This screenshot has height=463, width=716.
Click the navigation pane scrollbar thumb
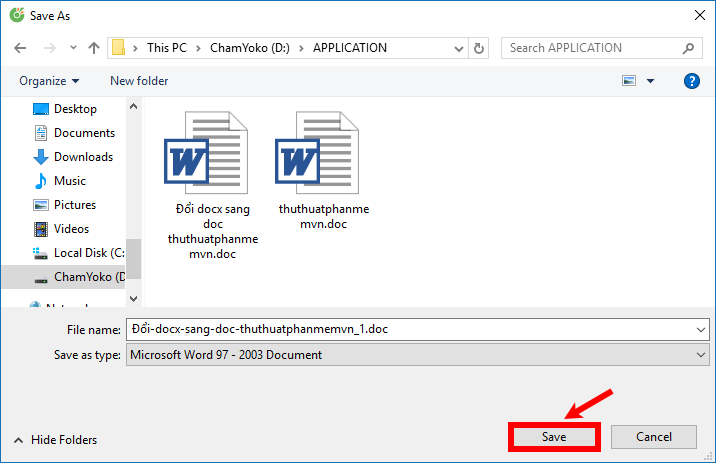point(133,258)
